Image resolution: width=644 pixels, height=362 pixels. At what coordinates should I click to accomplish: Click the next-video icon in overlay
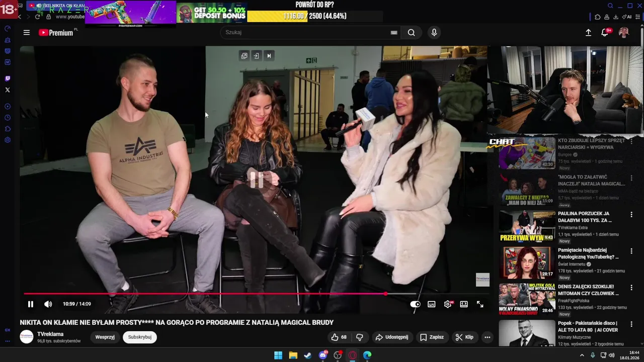point(269,56)
